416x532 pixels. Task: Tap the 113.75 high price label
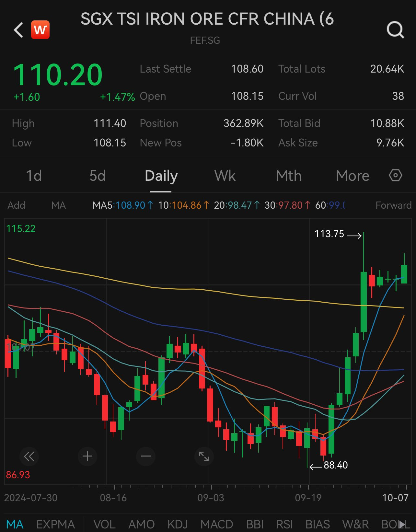[329, 234]
